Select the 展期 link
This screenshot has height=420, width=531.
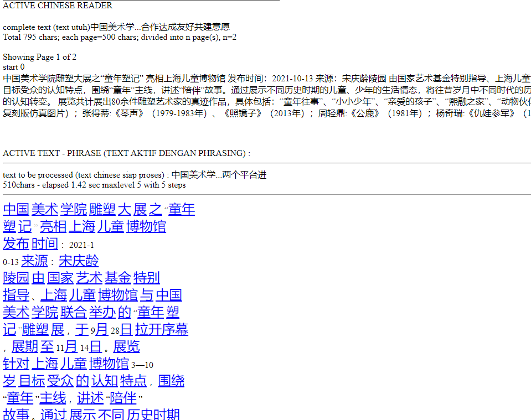pos(25,346)
